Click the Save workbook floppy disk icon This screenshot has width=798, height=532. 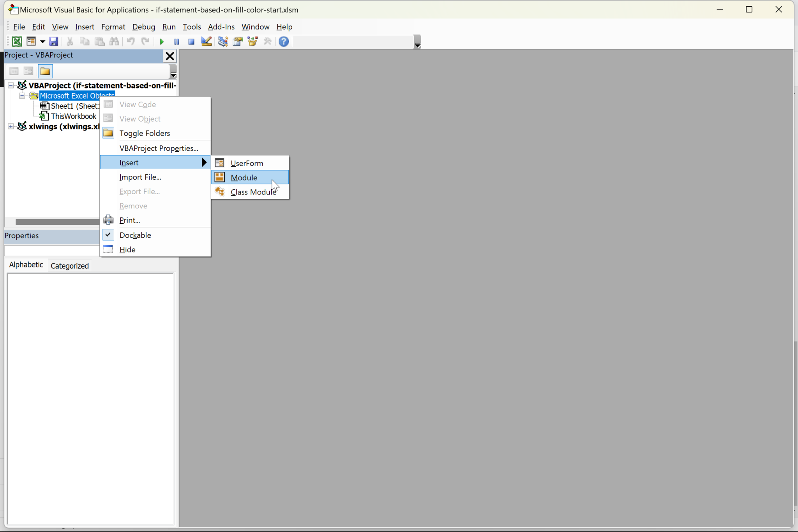(x=53, y=41)
